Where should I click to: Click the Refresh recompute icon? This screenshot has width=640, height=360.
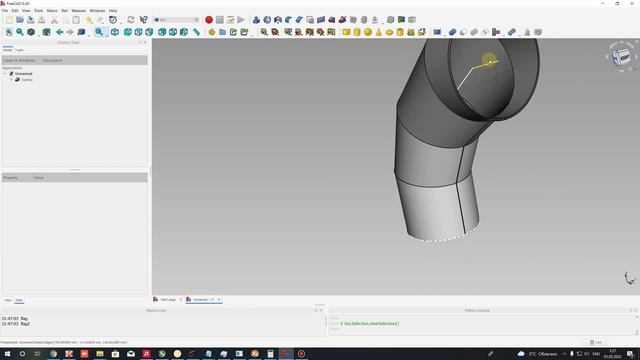131,20
